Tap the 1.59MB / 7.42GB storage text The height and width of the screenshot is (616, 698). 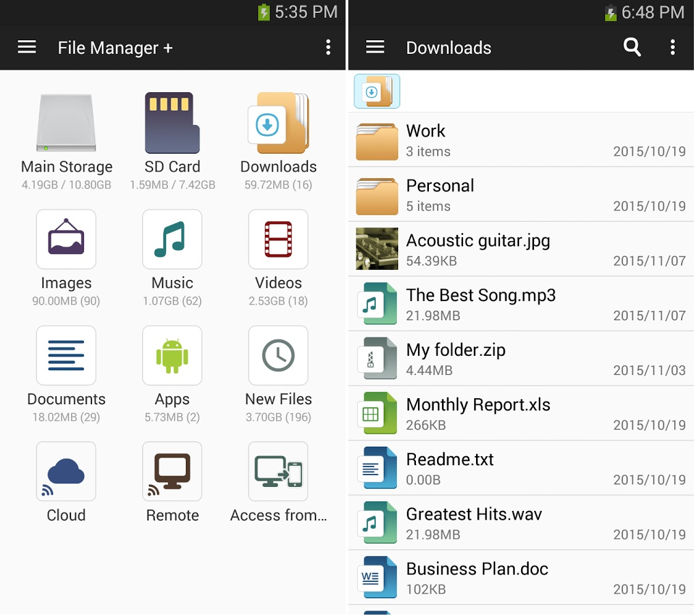coord(172,184)
